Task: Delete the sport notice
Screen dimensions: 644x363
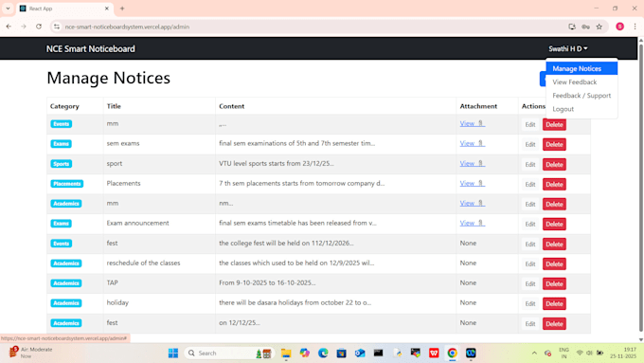Action: click(554, 164)
